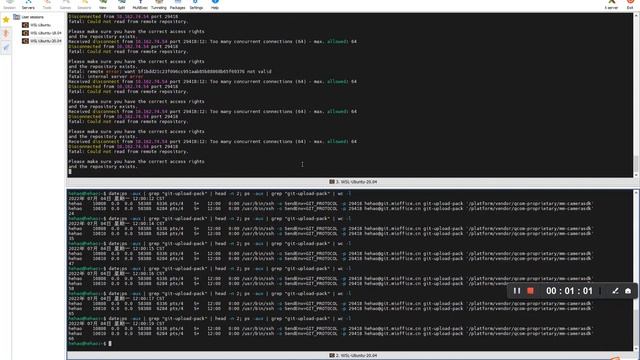Open the Settings toolbar button
The image size is (640, 360).
(196, 4)
